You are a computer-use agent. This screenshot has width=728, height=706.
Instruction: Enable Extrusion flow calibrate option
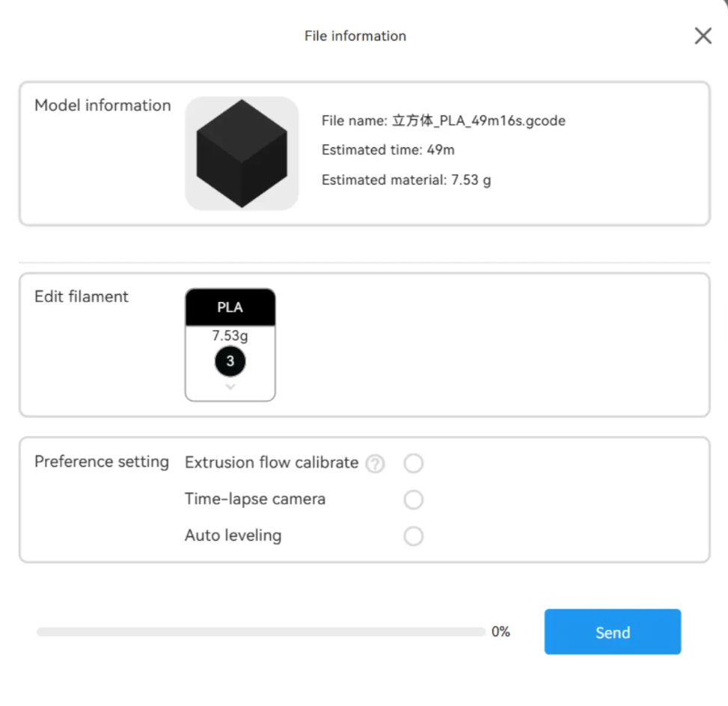413,464
